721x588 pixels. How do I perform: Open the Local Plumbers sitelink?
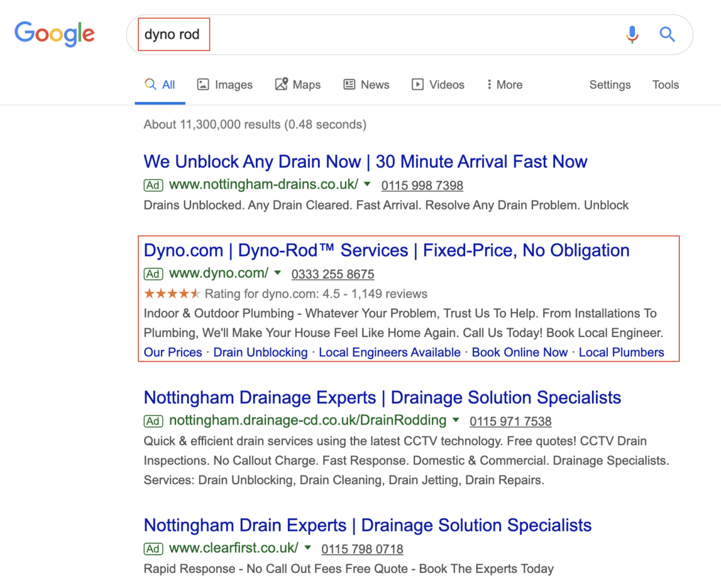(x=622, y=353)
